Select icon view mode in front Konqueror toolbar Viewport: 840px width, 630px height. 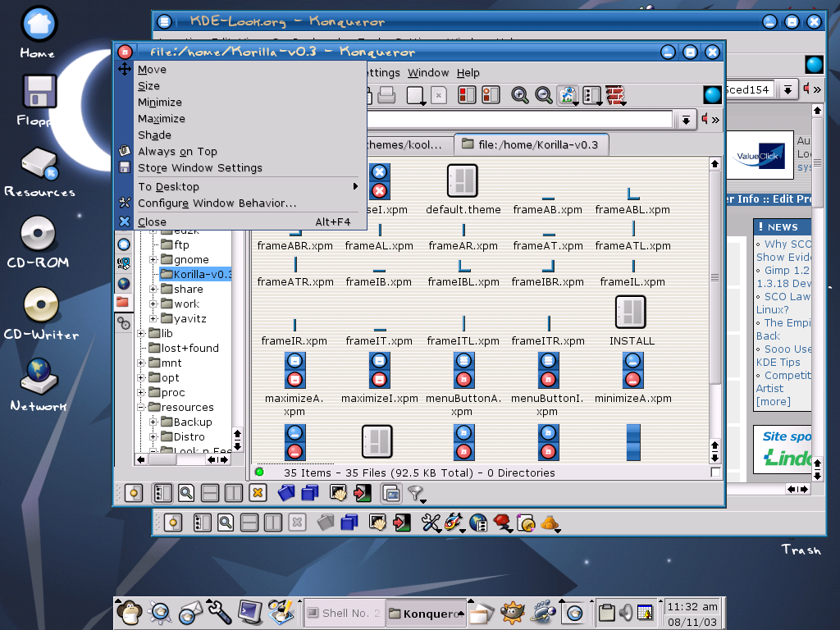tap(568, 95)
